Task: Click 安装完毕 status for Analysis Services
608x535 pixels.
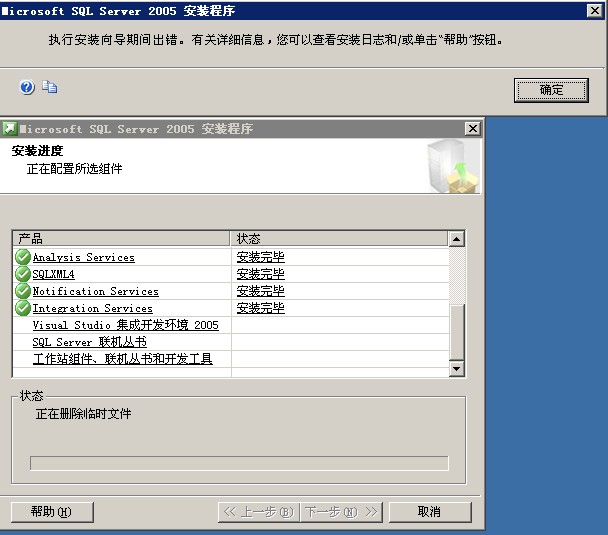Action: point(261,257)
